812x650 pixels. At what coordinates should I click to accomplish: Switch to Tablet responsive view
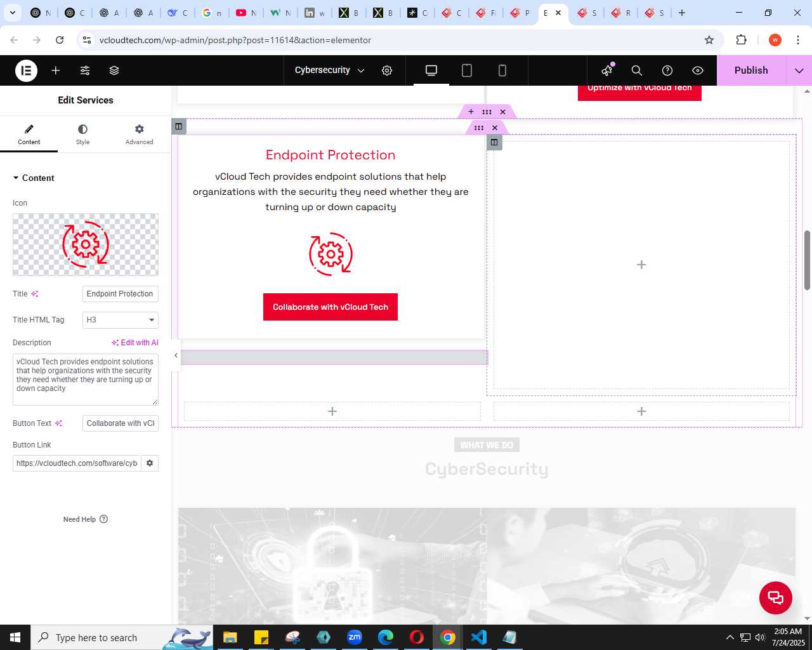tap(467, 70)
